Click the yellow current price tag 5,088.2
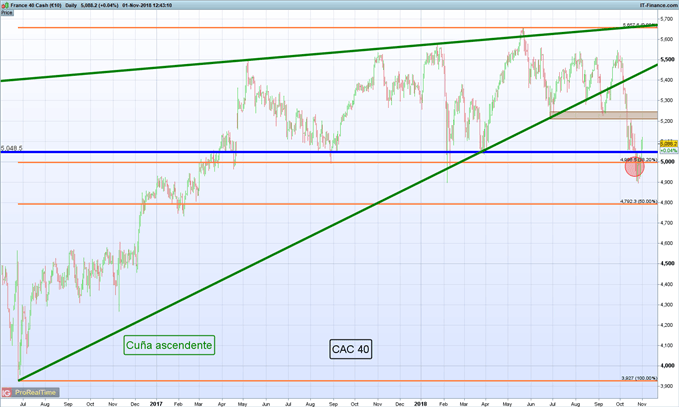The image size is (679, 407). pos(668,143)
